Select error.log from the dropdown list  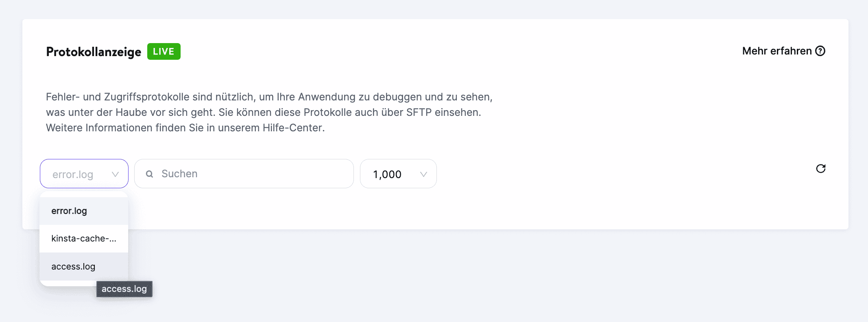click(69, 211)
